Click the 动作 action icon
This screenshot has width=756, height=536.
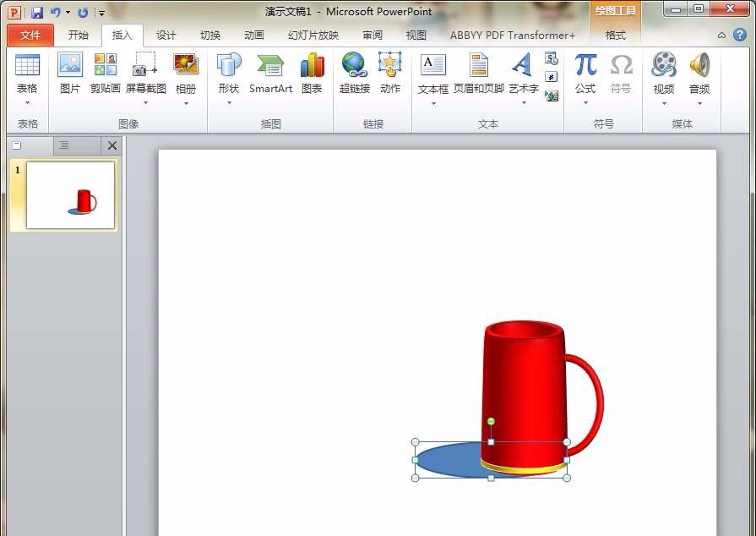click(390, 65)
